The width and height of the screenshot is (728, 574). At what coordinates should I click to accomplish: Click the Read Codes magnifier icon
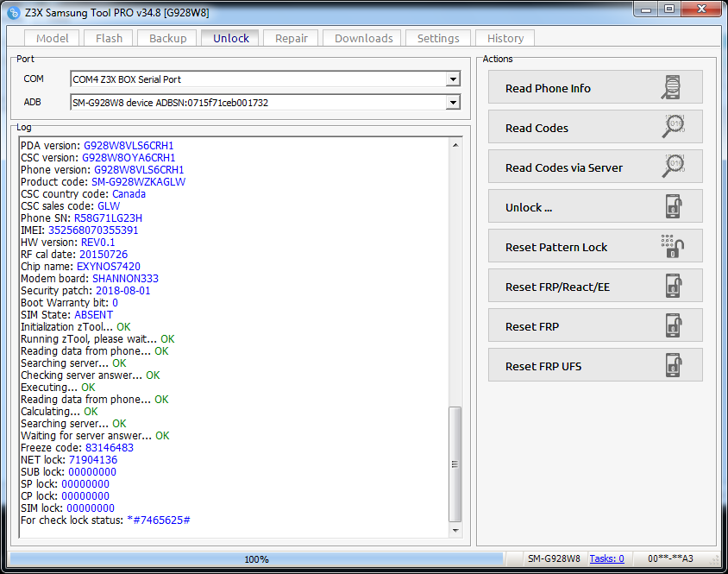coord(674,126)
